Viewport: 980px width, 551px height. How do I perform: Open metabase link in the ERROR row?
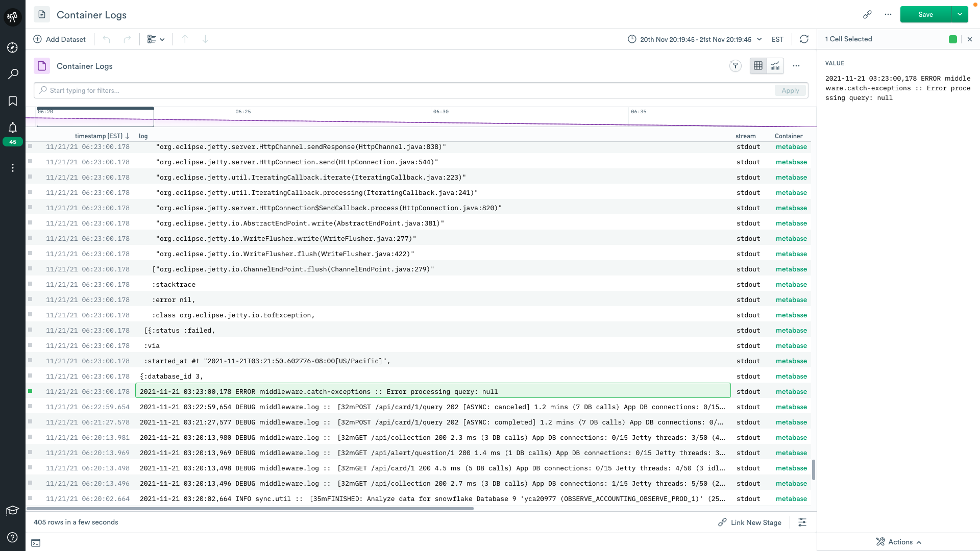coord(791,391)
